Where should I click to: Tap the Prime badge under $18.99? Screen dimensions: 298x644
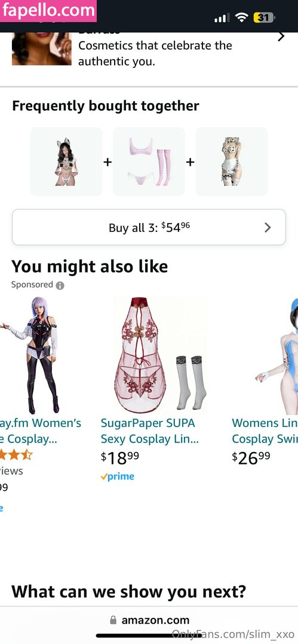tap(118, 476)
